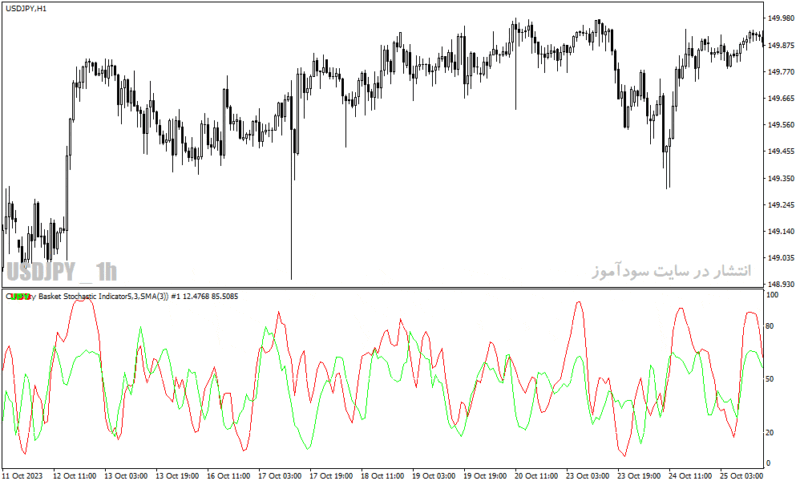Click the 20 Oct 11:00 time label
Screen dimensions: 800x485
536,476
